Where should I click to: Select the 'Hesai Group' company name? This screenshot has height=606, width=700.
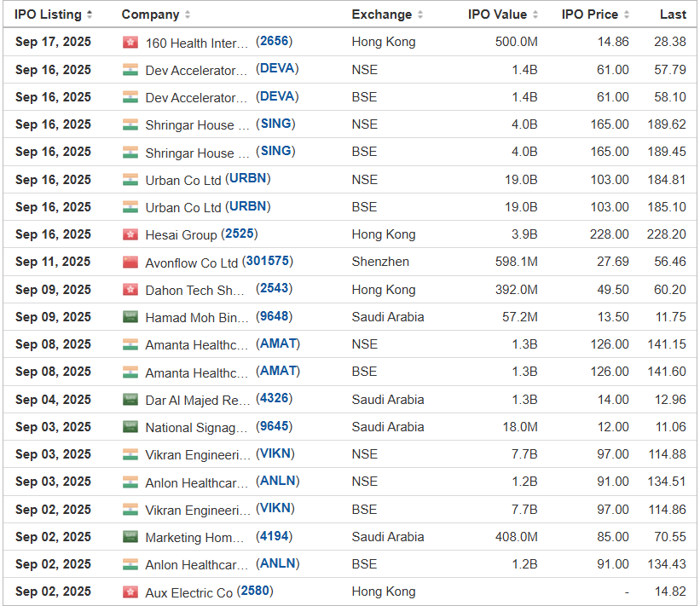182,235
